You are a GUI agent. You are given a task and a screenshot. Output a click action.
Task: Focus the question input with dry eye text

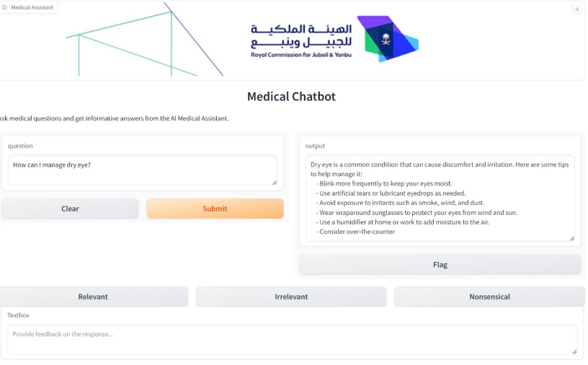tap(143, 170)
